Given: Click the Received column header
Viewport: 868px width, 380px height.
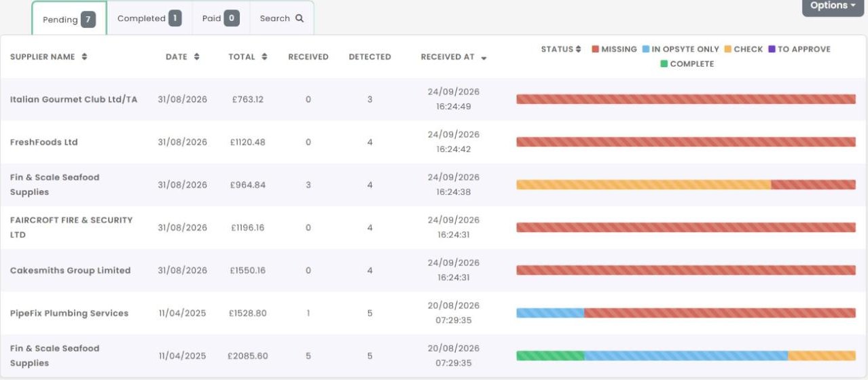Looking at the screenshot, I should pos(308,57).
